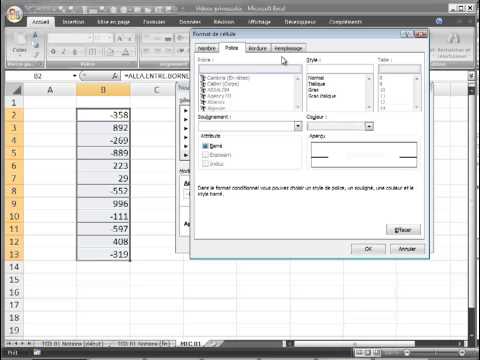Open the Mise en page ribbon tab
The height and width of the screenshot is (360, 480).
113,22
